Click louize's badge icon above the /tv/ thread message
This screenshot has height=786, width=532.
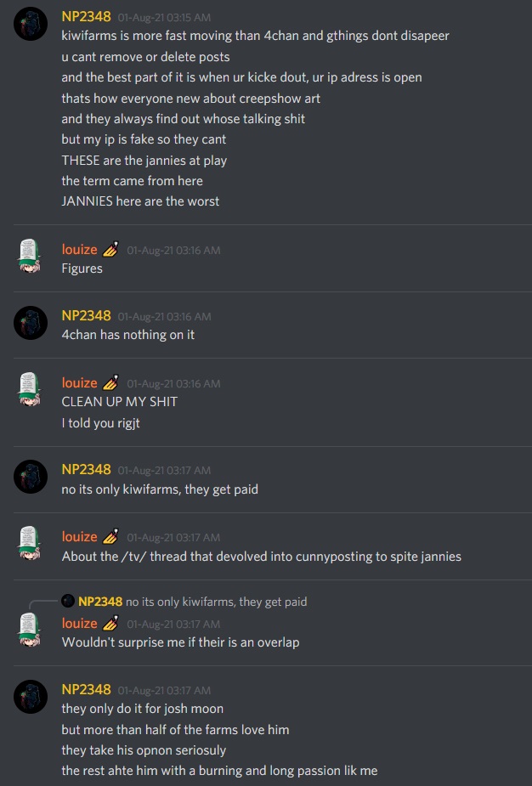[x=110, y=536]
